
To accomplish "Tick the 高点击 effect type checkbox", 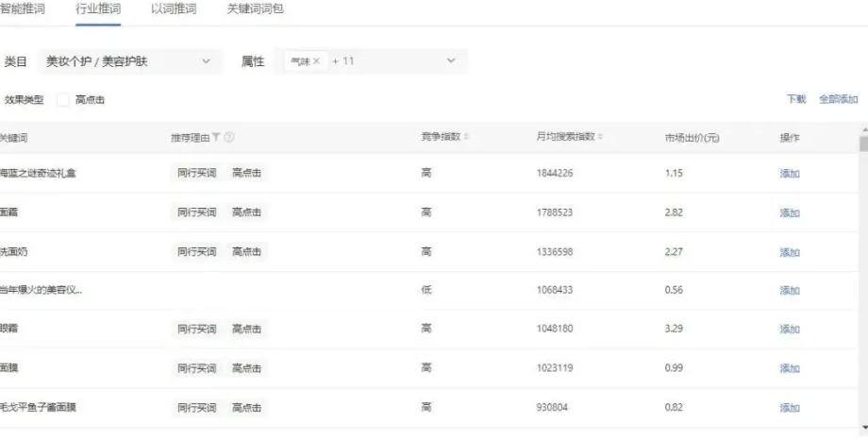I will 63,100.
